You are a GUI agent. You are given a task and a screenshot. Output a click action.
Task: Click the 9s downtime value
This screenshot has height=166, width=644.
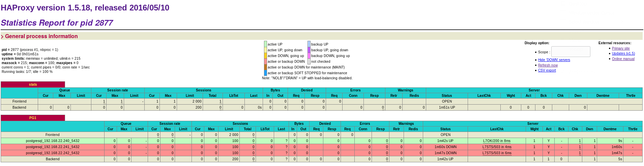(620, 141)
